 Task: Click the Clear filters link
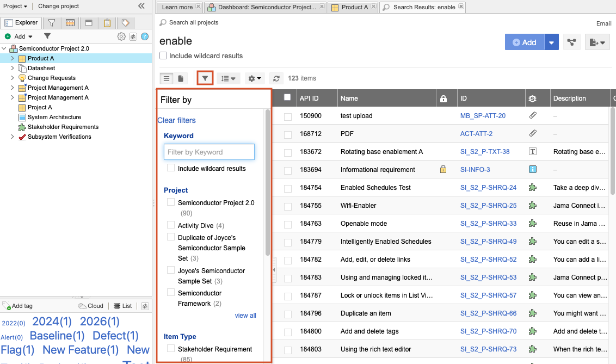pos(176,120)
